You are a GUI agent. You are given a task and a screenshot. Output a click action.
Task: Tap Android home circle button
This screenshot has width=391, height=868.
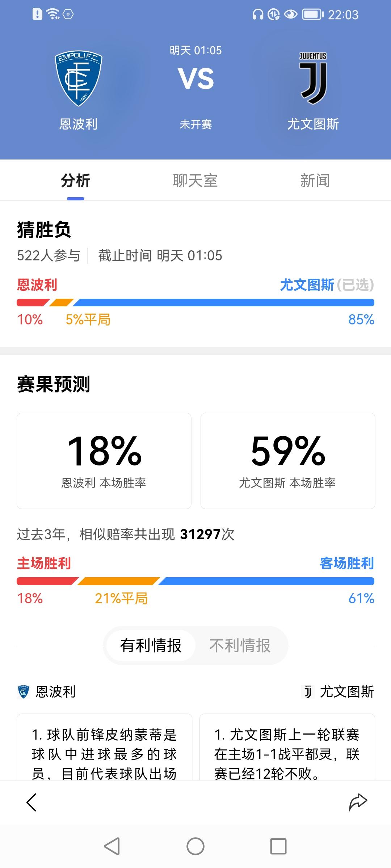click(195, 846)
